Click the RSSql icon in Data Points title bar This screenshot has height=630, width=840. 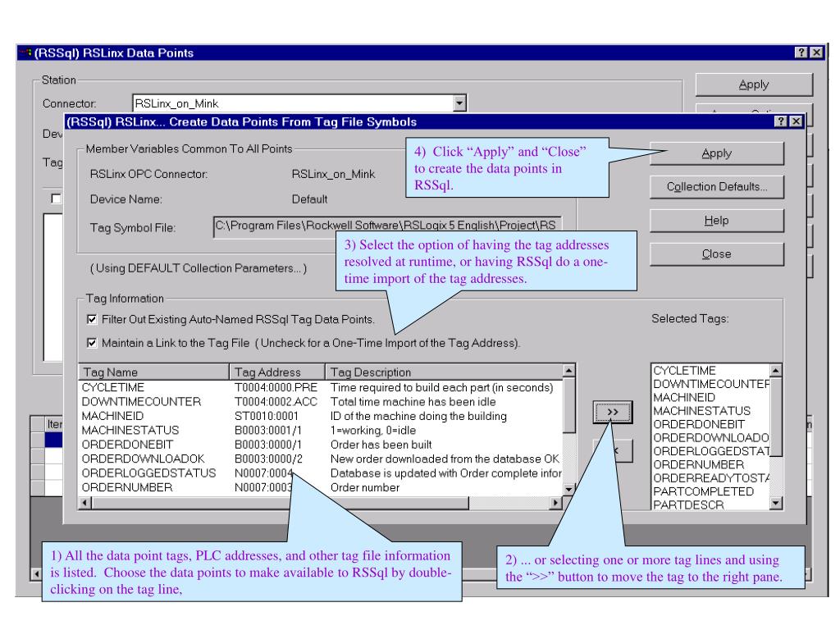25,52
